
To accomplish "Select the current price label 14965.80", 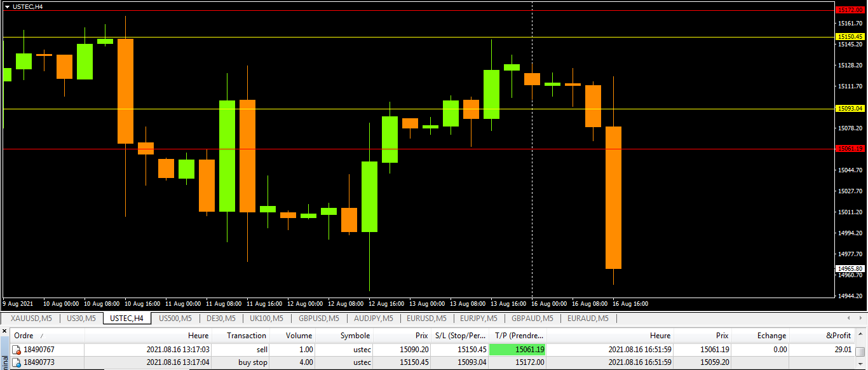I will (x=850, y=269).
